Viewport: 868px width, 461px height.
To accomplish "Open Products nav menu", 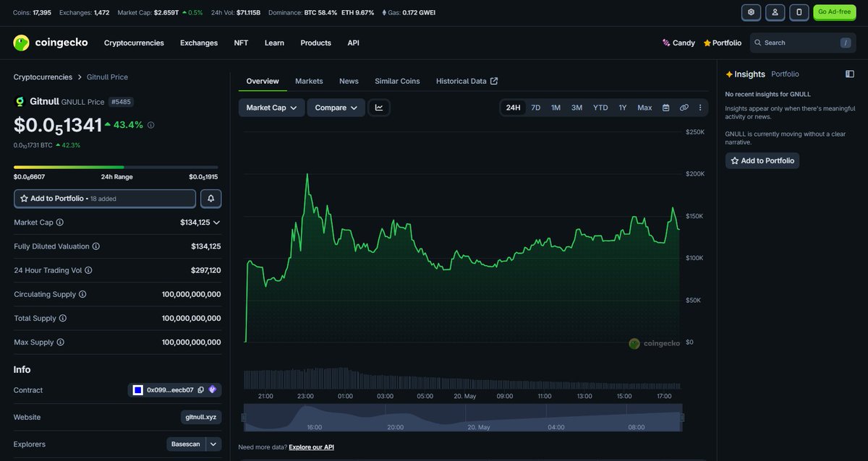I will 315,43.
